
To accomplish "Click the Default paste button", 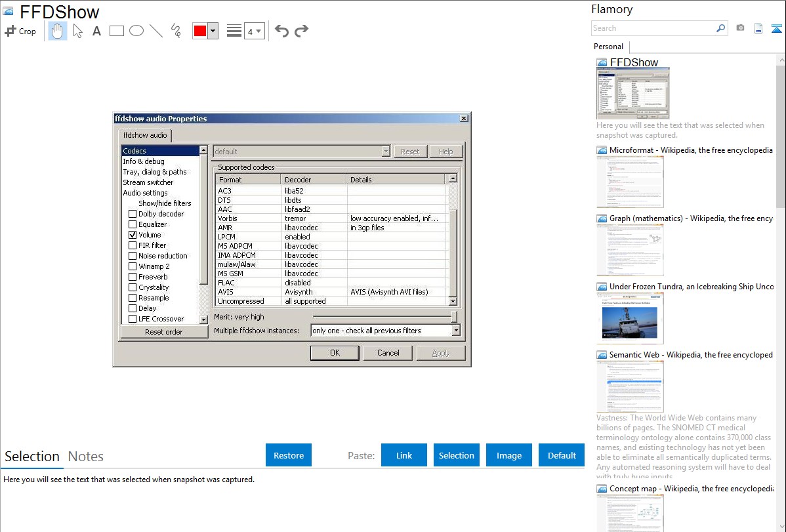I will click(562, 455).
